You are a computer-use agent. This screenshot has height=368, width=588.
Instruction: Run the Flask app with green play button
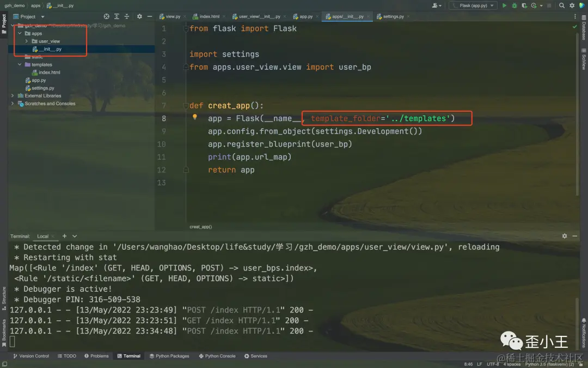tap(504, 5)
